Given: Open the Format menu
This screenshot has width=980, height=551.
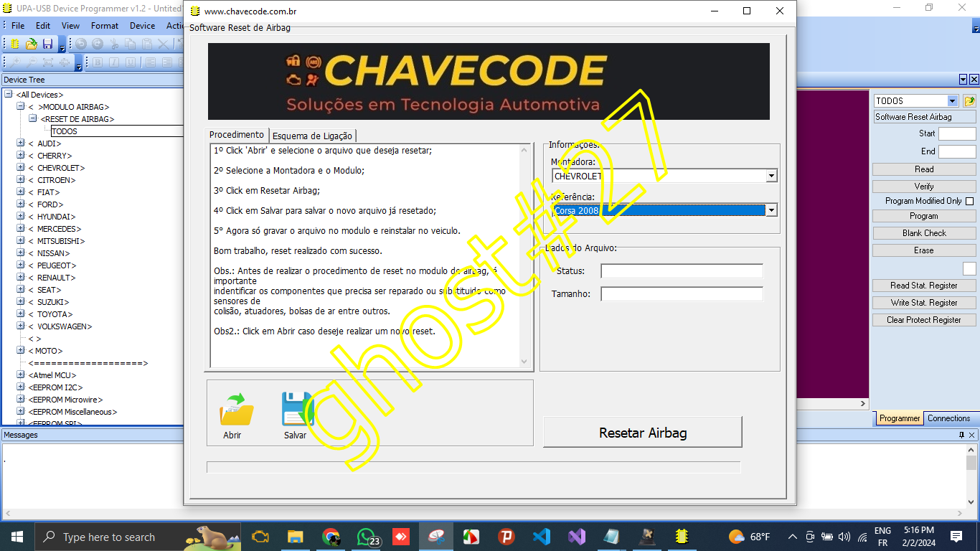Looking at the screenshot, I should click(105, 26).
